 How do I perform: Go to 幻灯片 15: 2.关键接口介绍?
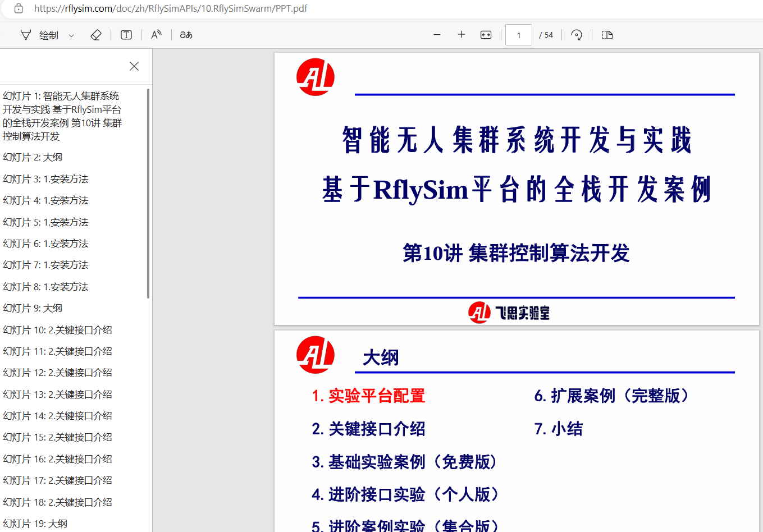click(x=57, y=437)
